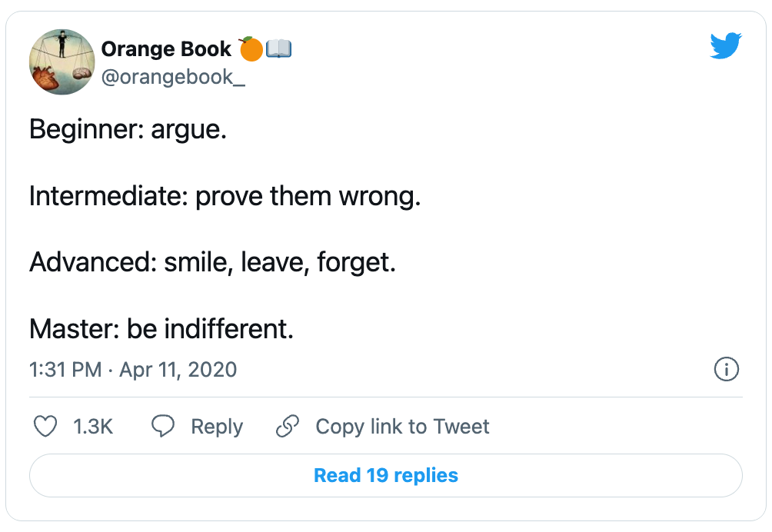Click the Twitter bird logo
The width and height of the screenshot is (772, 532).
click(725, 46)
